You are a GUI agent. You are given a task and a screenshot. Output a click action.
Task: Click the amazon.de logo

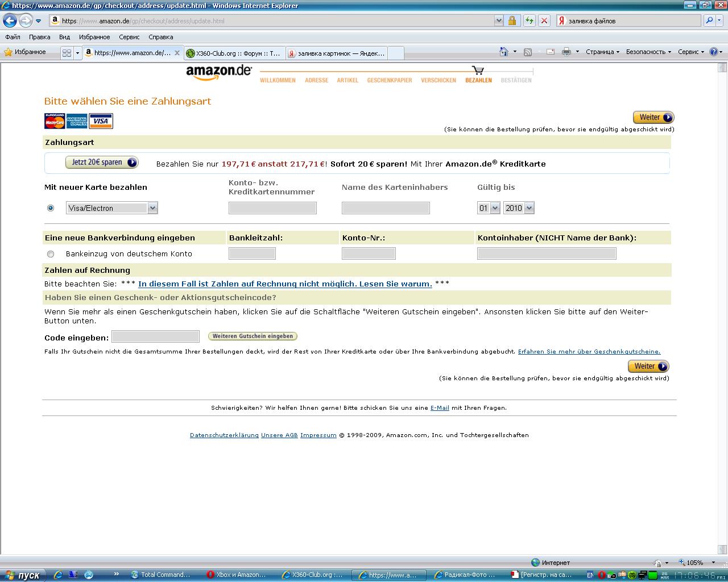[x=219, y=72]
